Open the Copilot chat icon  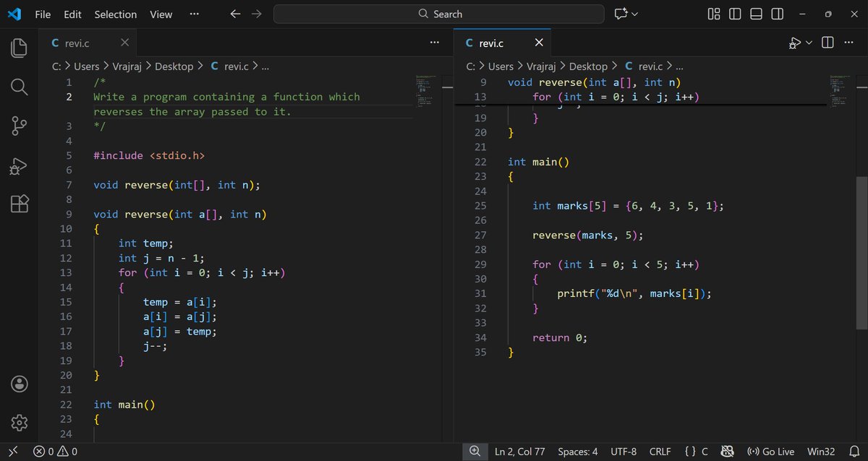pyautogui.click(x=621, y=14)
